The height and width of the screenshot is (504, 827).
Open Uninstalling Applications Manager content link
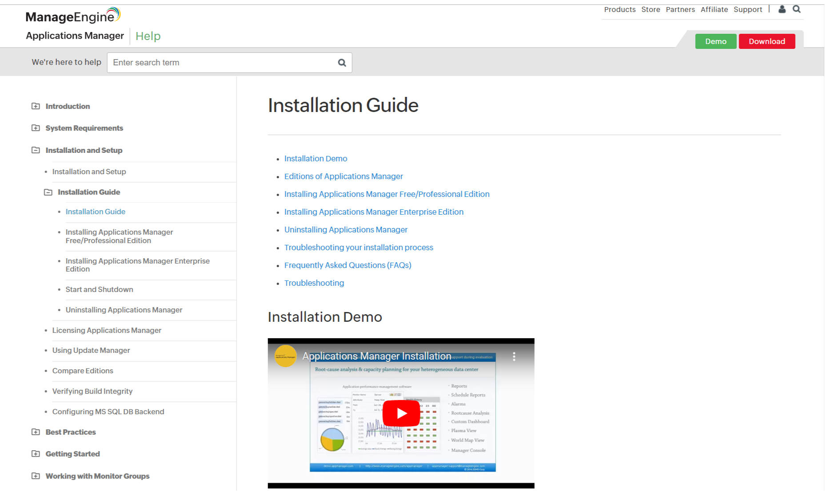coord(346,230)
